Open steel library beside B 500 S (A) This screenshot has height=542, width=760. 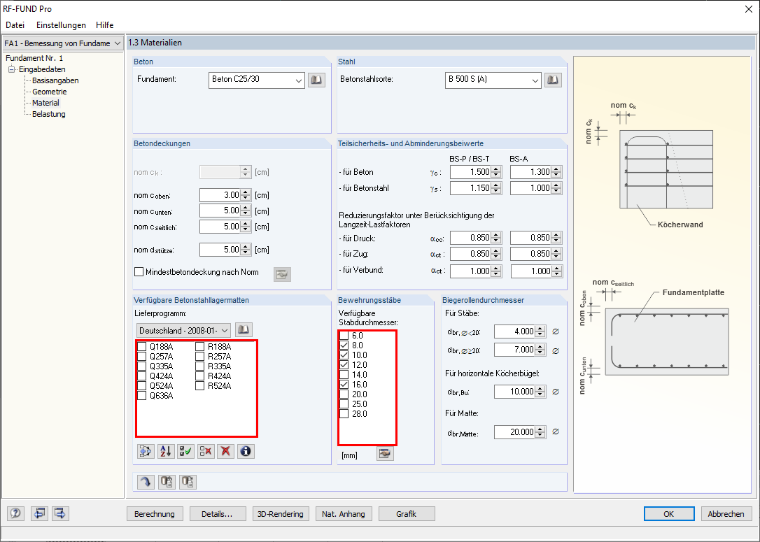(553, 80)
